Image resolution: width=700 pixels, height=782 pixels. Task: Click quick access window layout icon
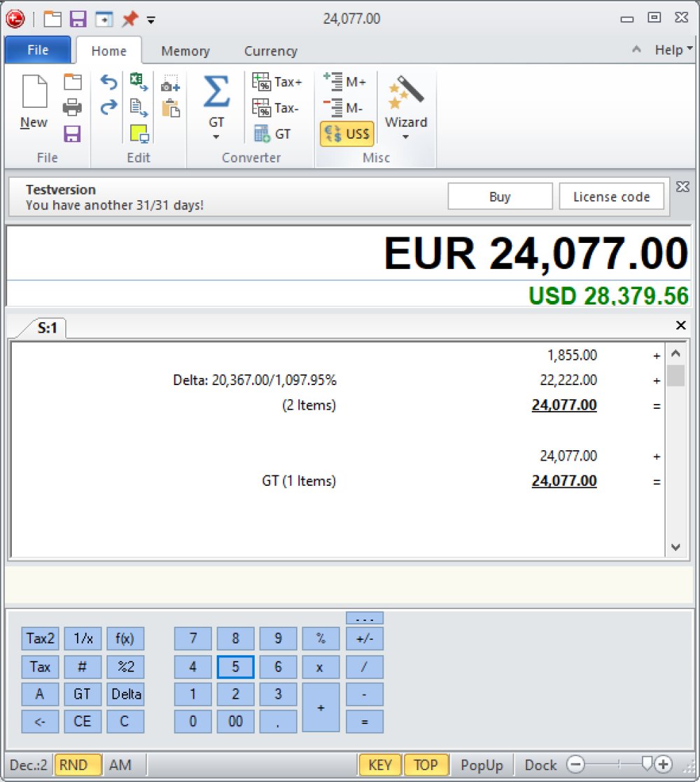pyautogui.click(x=104, y=19)
